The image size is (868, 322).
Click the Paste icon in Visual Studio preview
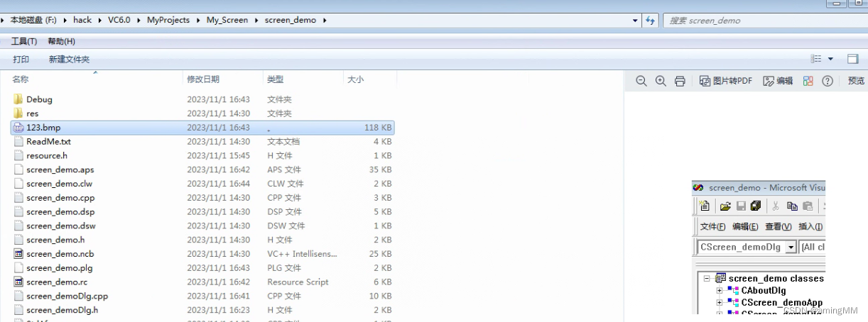tap(808, 206)
